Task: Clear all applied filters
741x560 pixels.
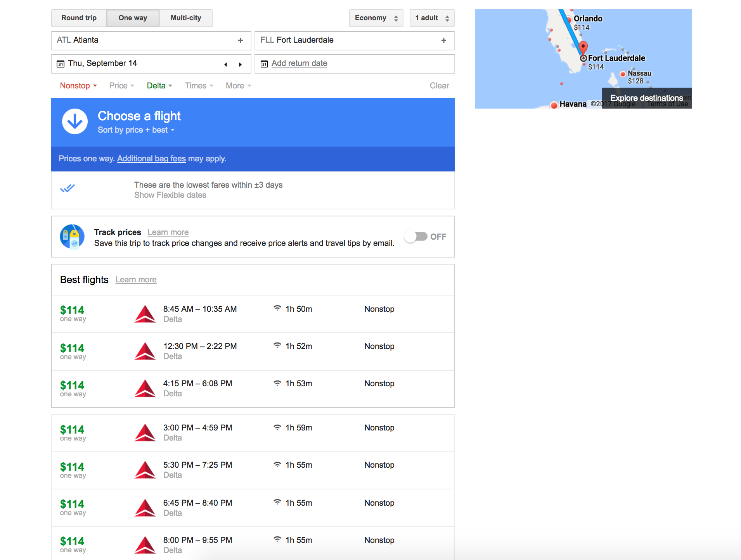Action: tap(439, 86)
